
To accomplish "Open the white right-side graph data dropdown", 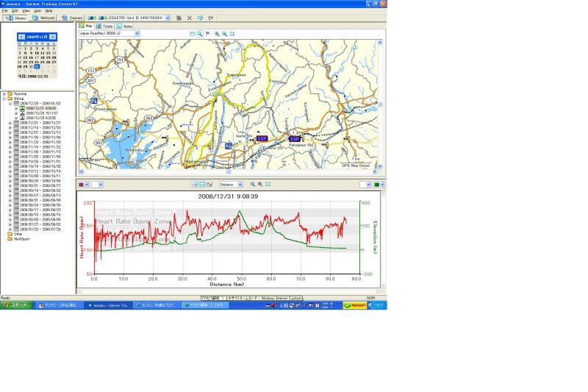I will click(x=369, y=185).
